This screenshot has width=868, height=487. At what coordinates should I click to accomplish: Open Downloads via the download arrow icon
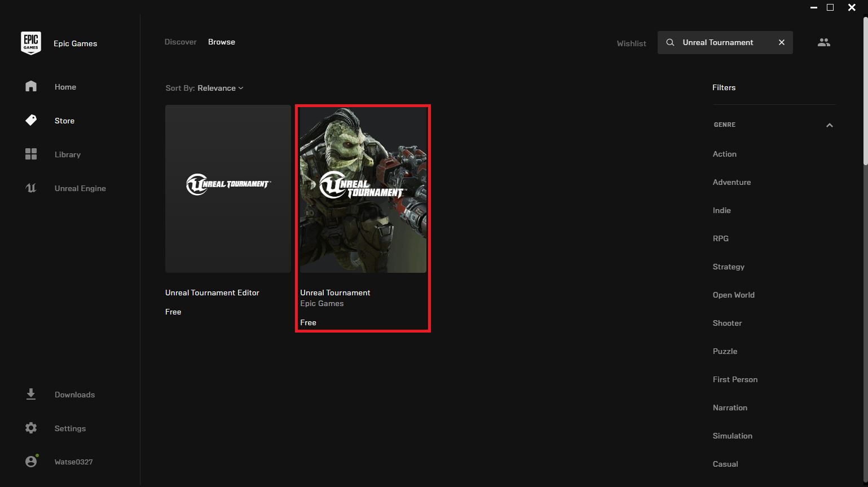pos(31,394)
